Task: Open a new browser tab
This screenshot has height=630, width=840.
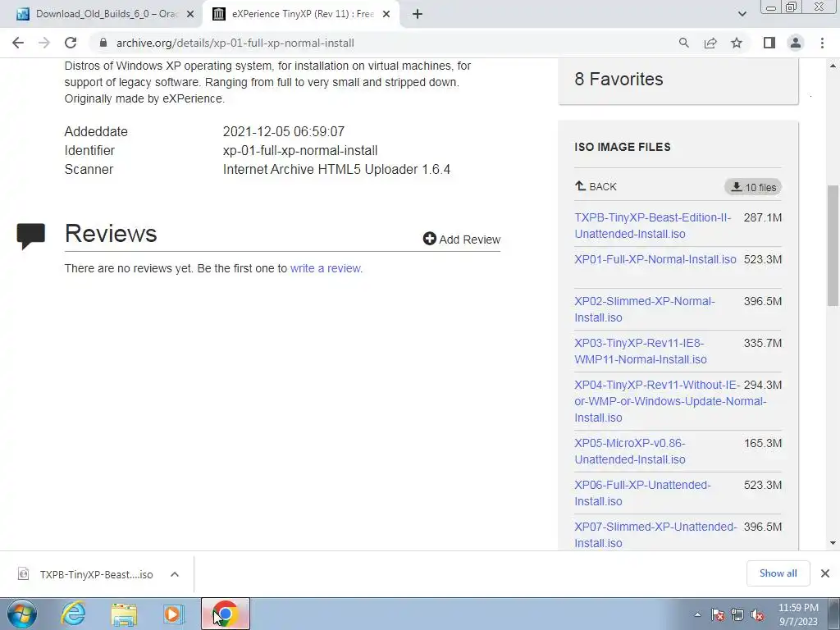Action: point(418,15)
